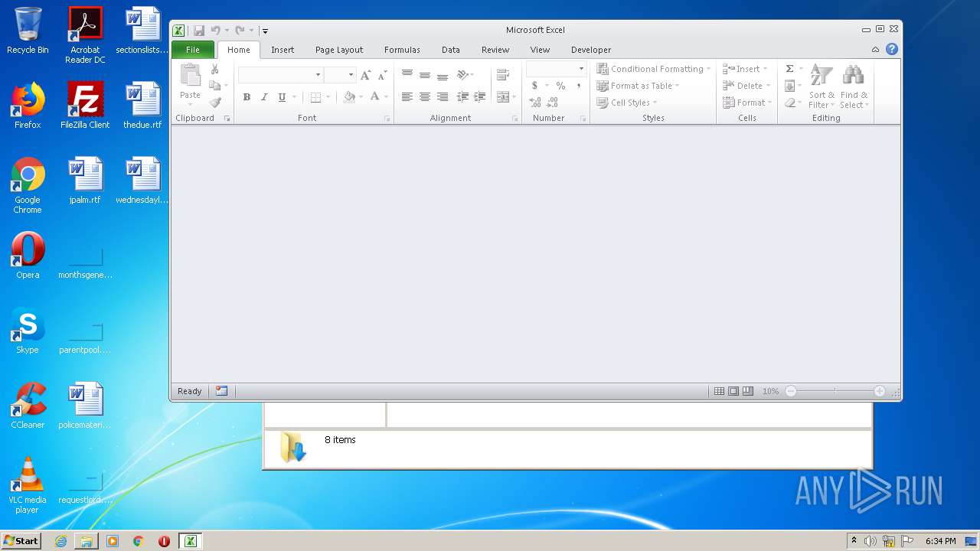Toggle Bold formatting

coord(247,96)
